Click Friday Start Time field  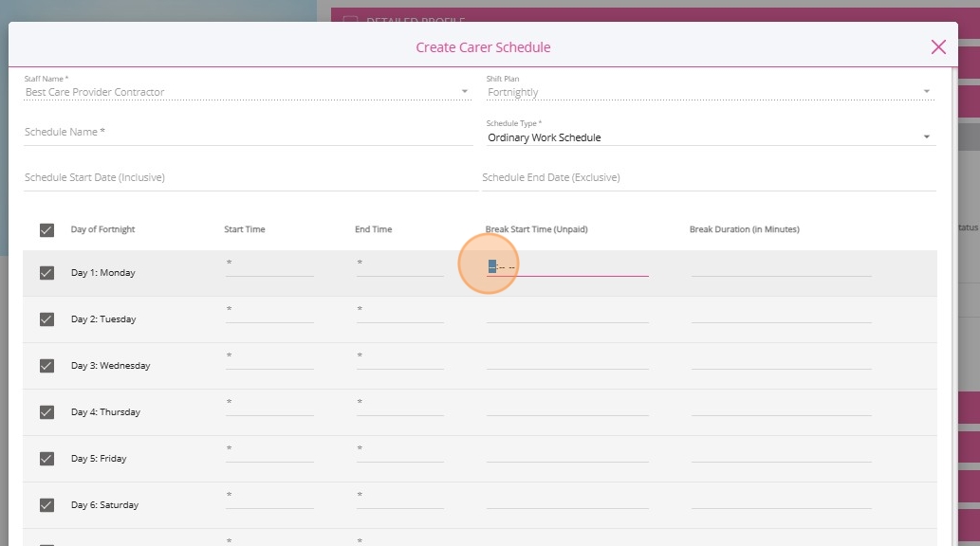pos(269,453)
